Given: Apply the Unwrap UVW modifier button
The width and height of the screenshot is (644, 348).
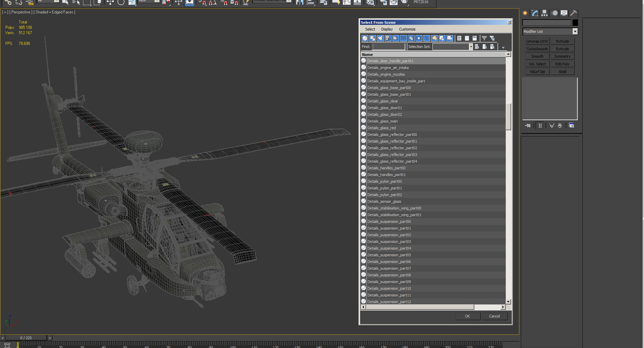Looking at the screenshot, I should 537,41.
